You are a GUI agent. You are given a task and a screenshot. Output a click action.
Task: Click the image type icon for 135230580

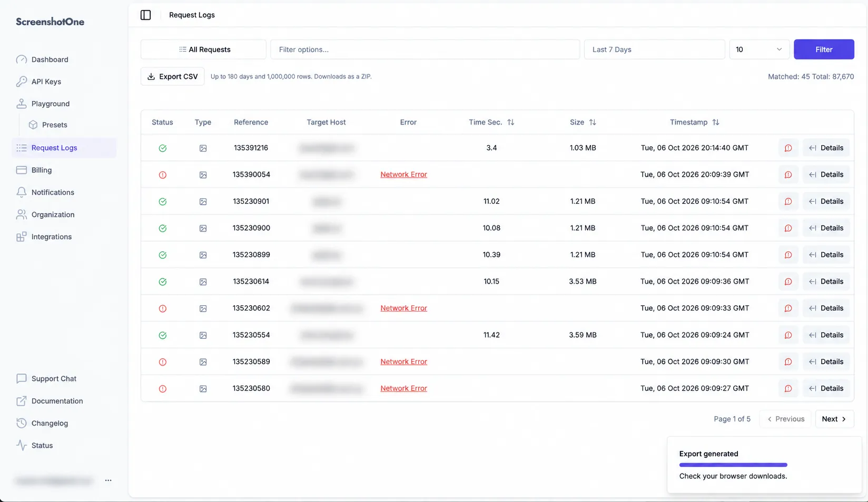click(203, 389)
